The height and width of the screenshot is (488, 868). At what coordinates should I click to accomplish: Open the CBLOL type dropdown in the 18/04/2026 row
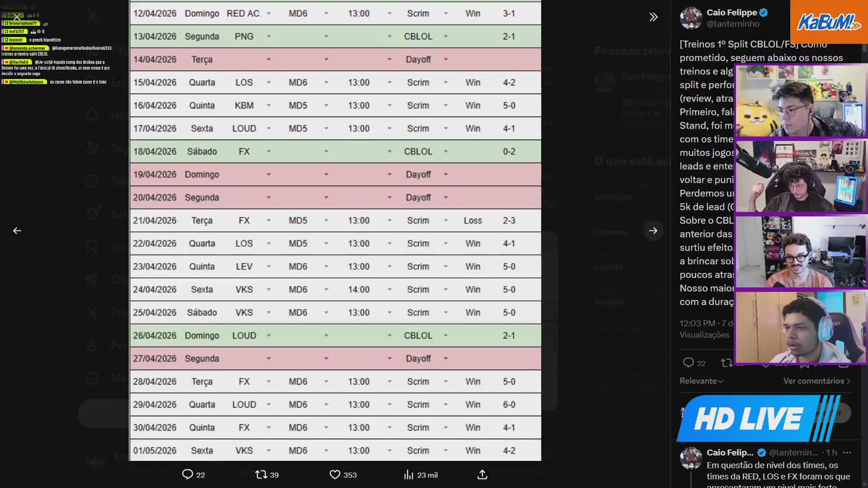[x=446, y=152]
